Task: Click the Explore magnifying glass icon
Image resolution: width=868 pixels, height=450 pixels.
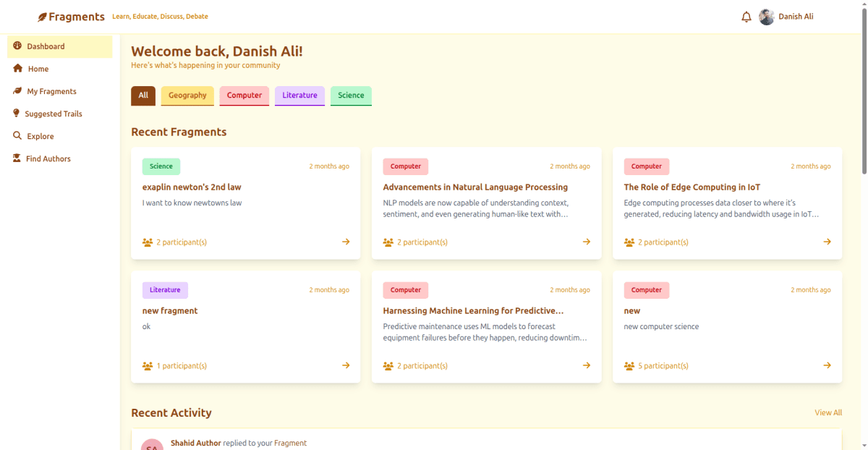Action: (x=16, y=135)
